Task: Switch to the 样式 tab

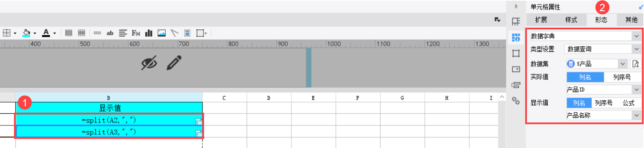Action: (571, 20)
